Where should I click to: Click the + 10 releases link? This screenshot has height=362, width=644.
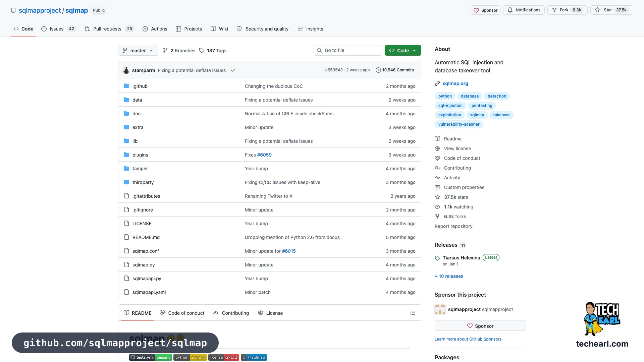[449, 276]
